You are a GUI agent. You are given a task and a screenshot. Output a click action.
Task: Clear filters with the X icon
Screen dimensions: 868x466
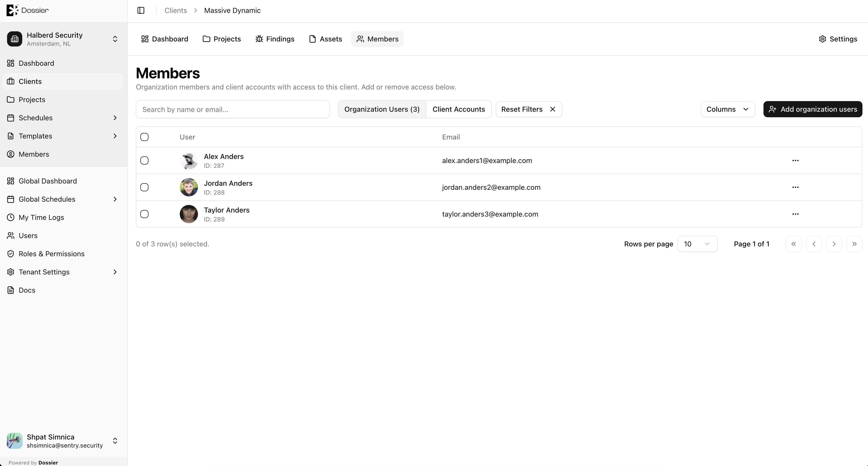click(553, 109)
